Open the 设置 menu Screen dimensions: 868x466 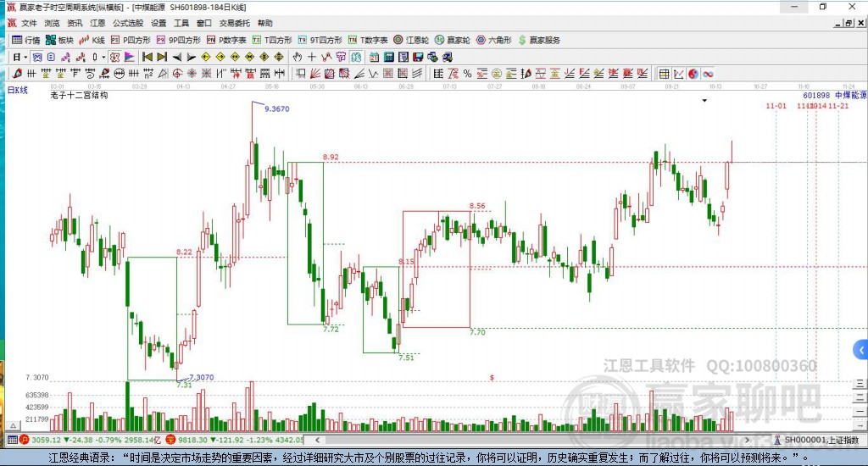pos(159,23)
